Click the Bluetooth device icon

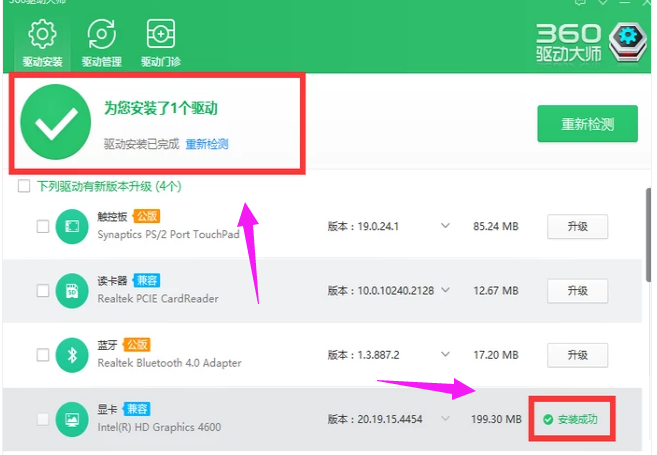point(72,355)
